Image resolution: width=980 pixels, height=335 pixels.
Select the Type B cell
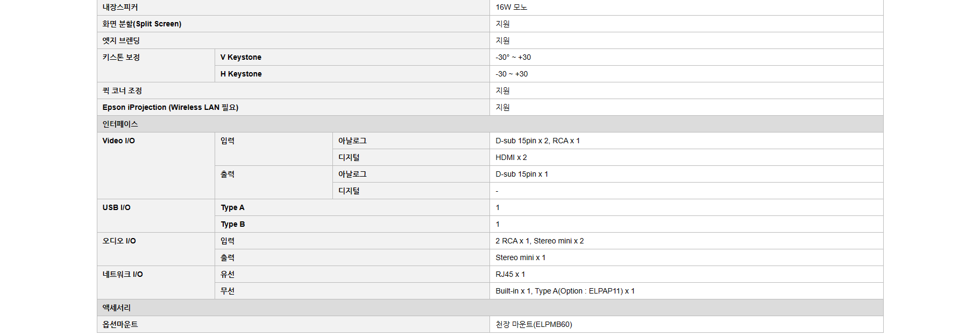tap(233, 224)
